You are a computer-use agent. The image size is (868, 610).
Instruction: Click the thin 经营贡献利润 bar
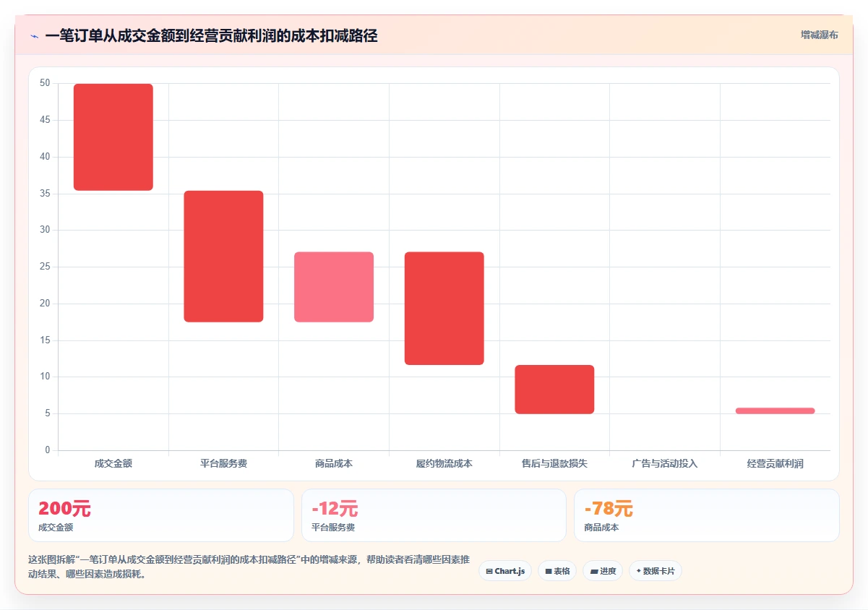(x=775, y=411)
